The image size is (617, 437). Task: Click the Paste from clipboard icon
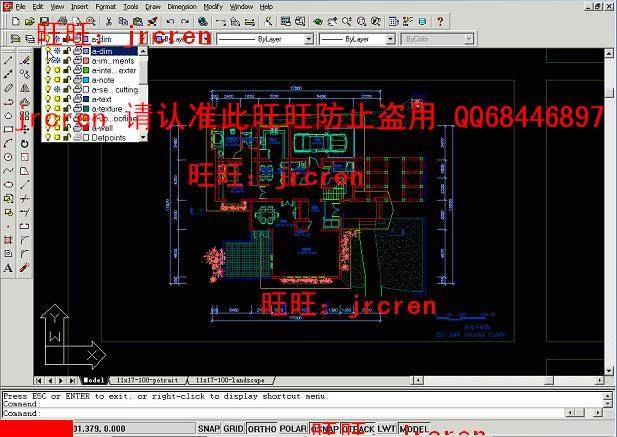138,21
